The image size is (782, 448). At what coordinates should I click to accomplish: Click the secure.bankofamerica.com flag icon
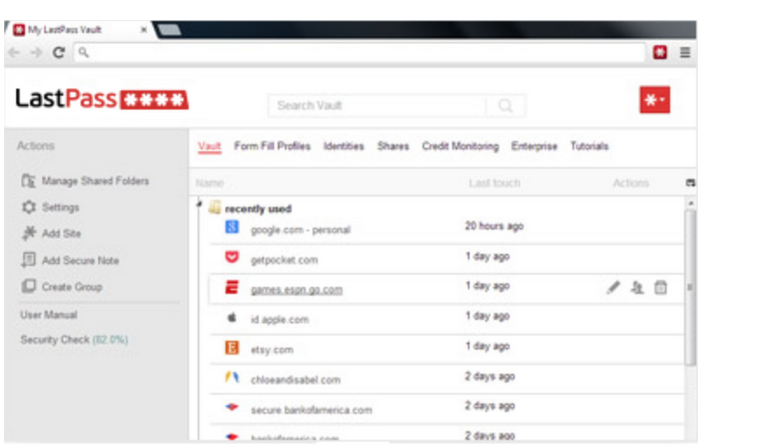click(232, 407)
